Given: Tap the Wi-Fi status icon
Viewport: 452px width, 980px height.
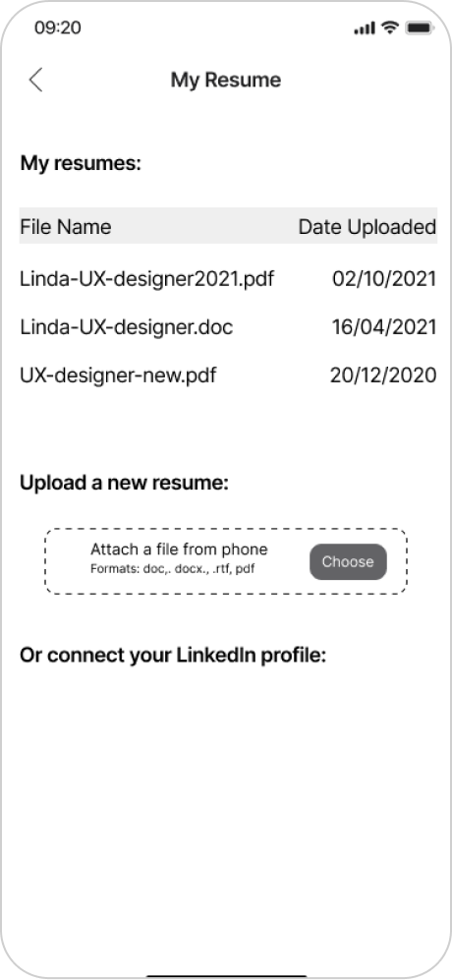Looking at the screenshot, I should 390,28.
